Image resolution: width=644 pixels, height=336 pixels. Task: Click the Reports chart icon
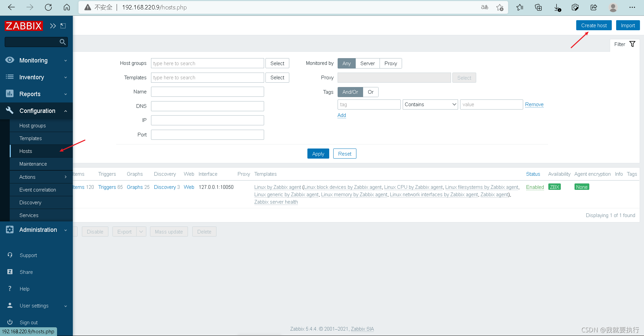pos(10,94)
